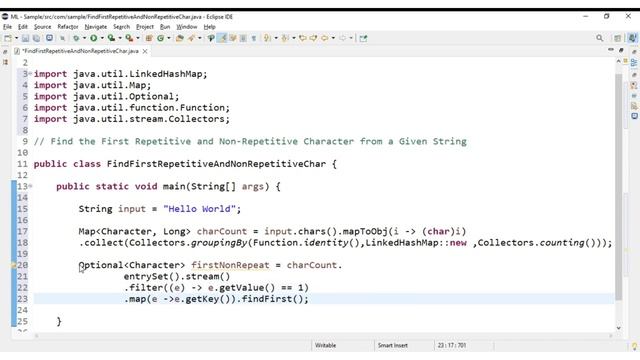The height and width of the screenshot is (360, 640).
Task: Jump to Last Edit Location
Action: tap(302, 38)
